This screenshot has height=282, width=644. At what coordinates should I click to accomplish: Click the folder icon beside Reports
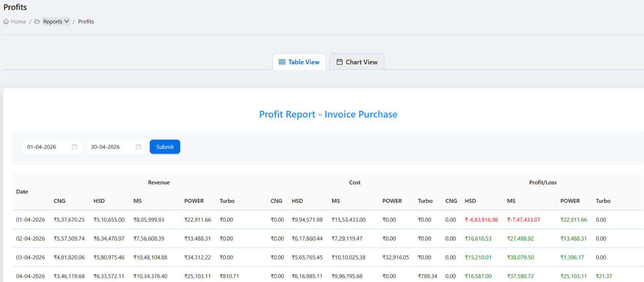pyautogui.click(x=37, y=21)
